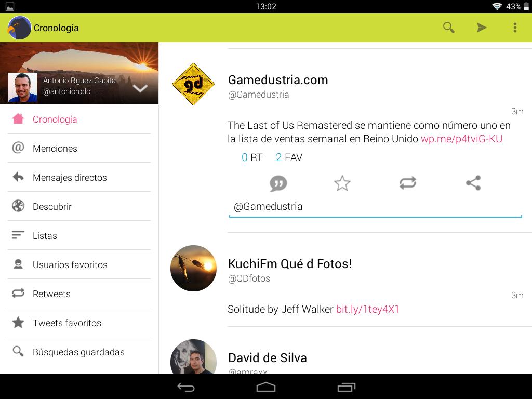View the 0 RT count
The image size is (532, 399).
click(252, 157)
